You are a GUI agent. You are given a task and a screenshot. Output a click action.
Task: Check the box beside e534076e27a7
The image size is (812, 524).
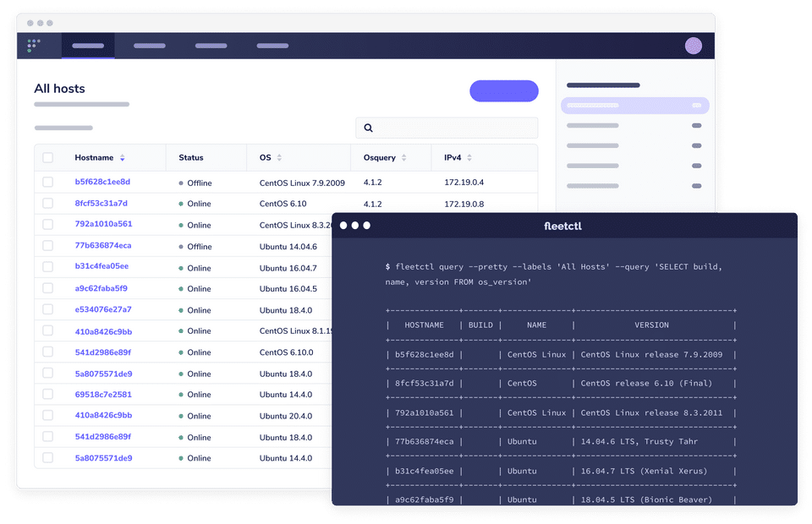(x=47, y=309)
